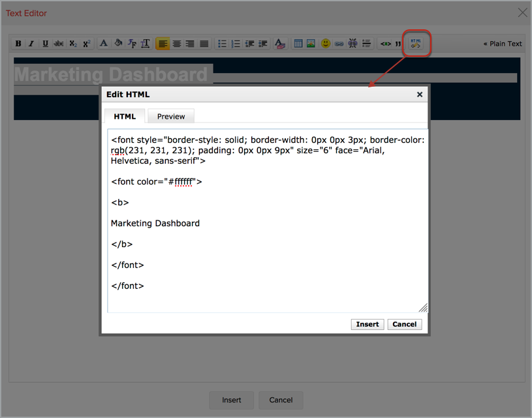Select the HTML tab
Screen dimensions: 532x418
coord(125,116)
